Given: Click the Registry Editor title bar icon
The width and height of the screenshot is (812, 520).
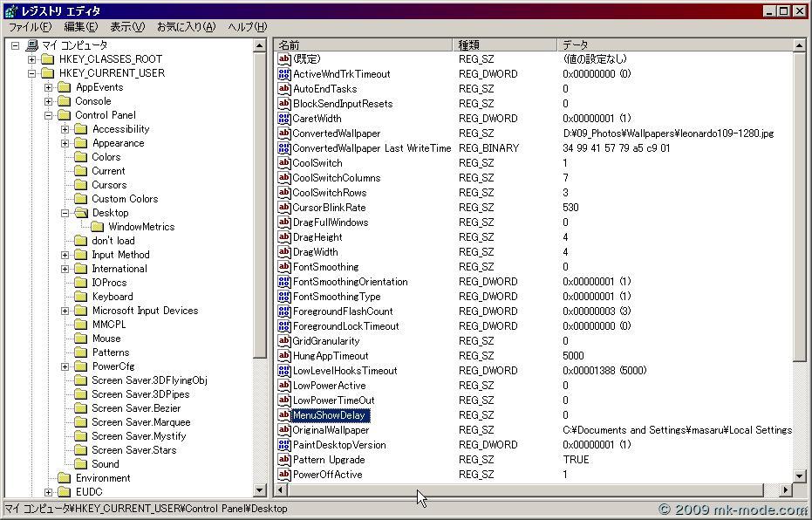Looking at the screenshot, I should click(x=10, y=11).
